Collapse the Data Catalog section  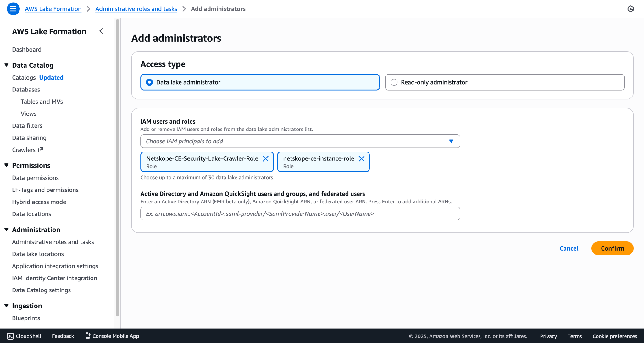pos(6,65)
